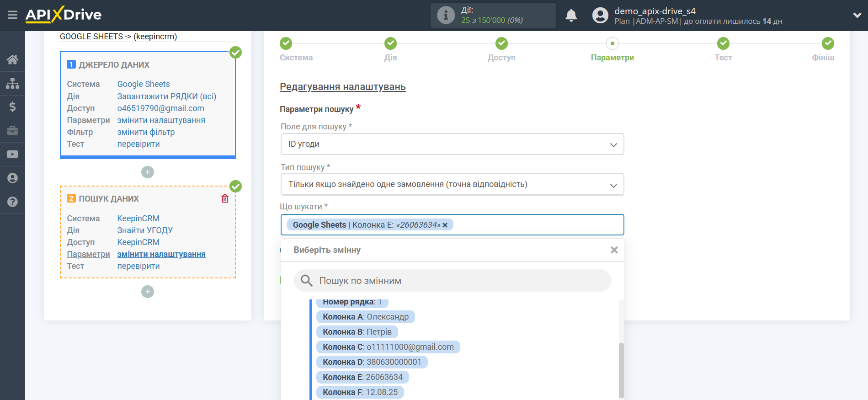Viewport: 868px width, 400px height.
Task: Select variable Колонка F: 12.08.25
Action: click(x=360, y=392)
